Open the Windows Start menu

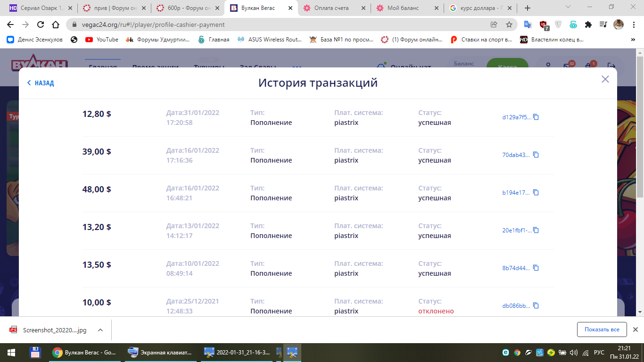point(11,353)
